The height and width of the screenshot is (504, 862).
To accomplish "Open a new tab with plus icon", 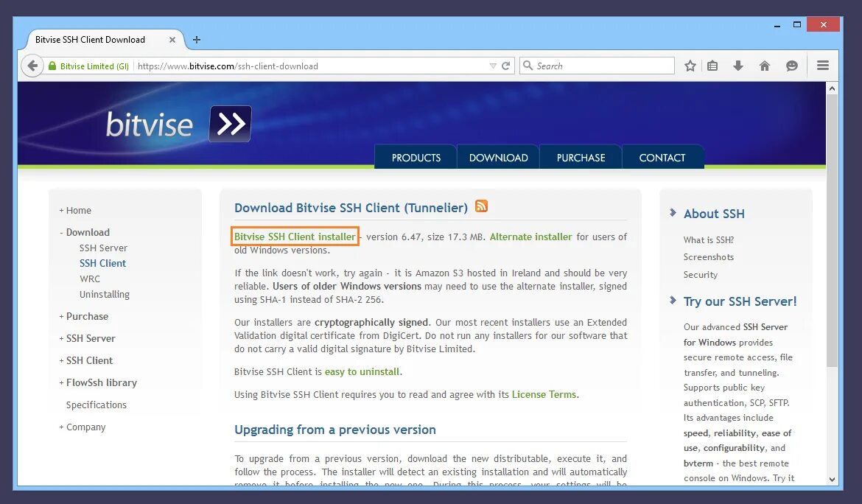I will coord(197,40).
